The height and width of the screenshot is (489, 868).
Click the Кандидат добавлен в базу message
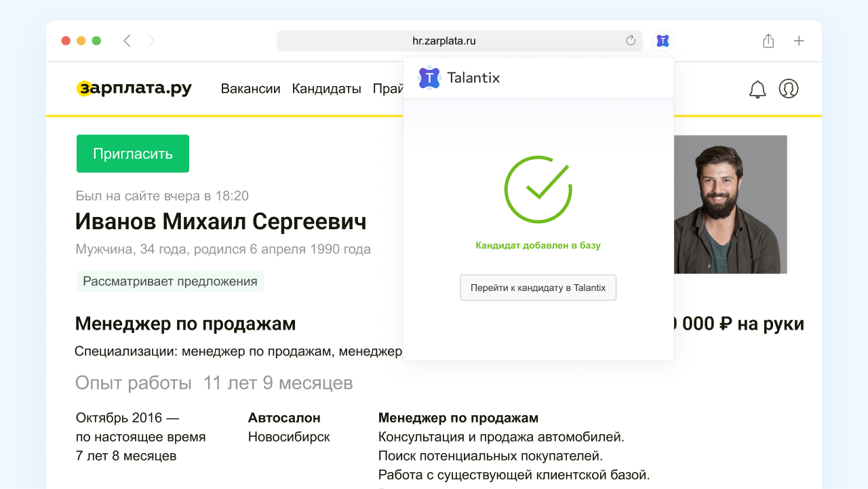(x=538, y=246)
